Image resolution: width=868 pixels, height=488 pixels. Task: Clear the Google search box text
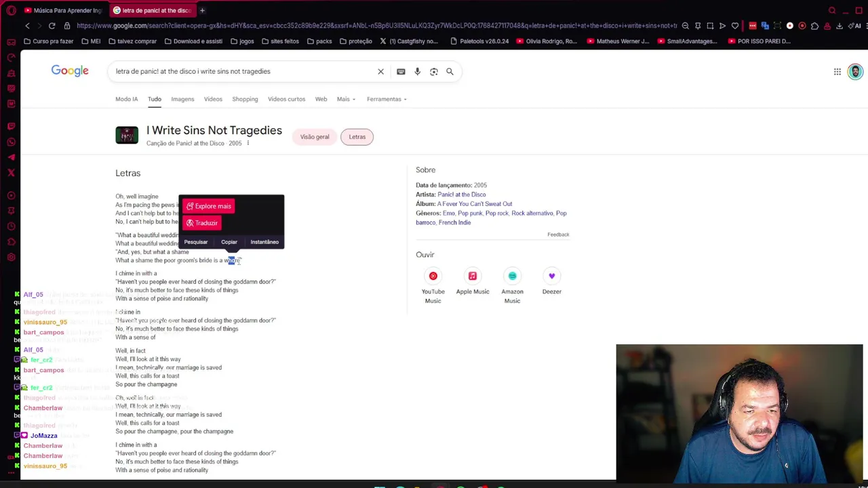click(x=380, y=71)
